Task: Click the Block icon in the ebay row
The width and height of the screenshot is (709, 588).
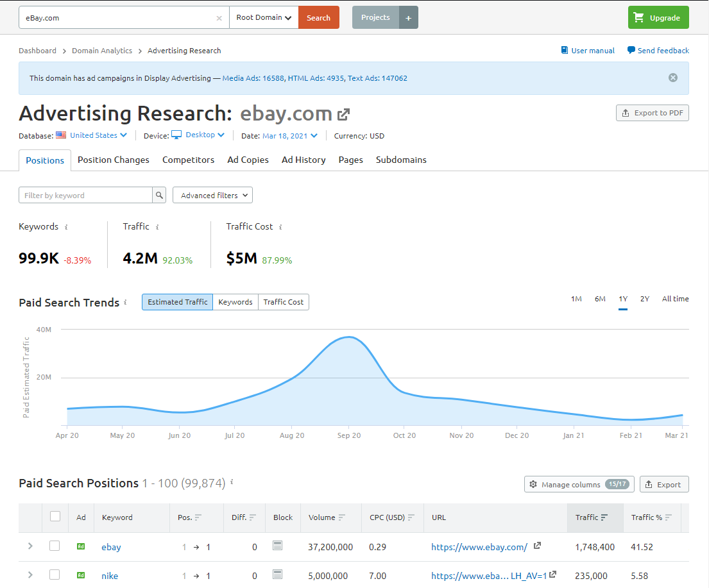Action: 278,546
